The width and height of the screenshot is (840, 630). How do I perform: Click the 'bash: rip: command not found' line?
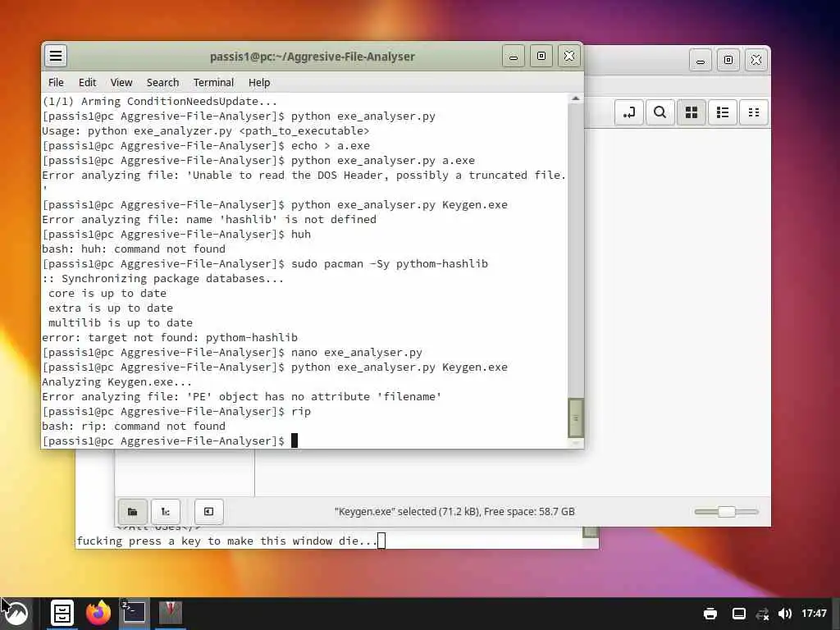[134, 427]
